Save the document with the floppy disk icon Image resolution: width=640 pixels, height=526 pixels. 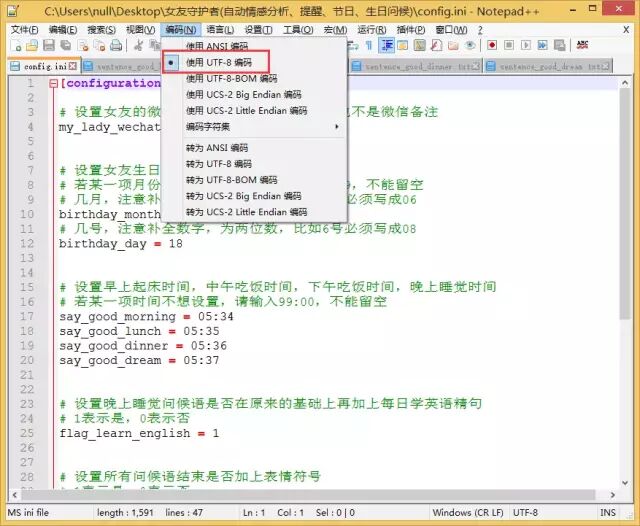click(x=49, y=45)
